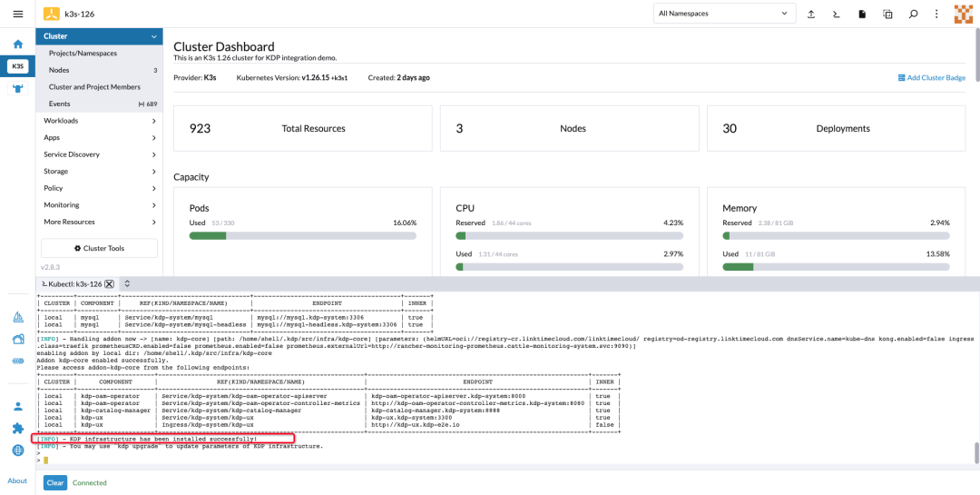Open the Events page
This screenshot has height=495, width=980.
100,104
